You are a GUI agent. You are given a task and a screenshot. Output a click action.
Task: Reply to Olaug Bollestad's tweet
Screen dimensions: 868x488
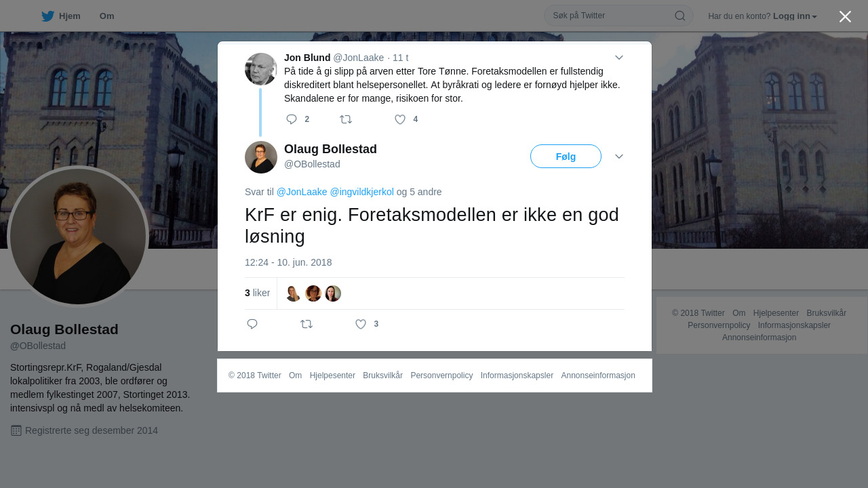pyautogui.click(x=252, y=324)
